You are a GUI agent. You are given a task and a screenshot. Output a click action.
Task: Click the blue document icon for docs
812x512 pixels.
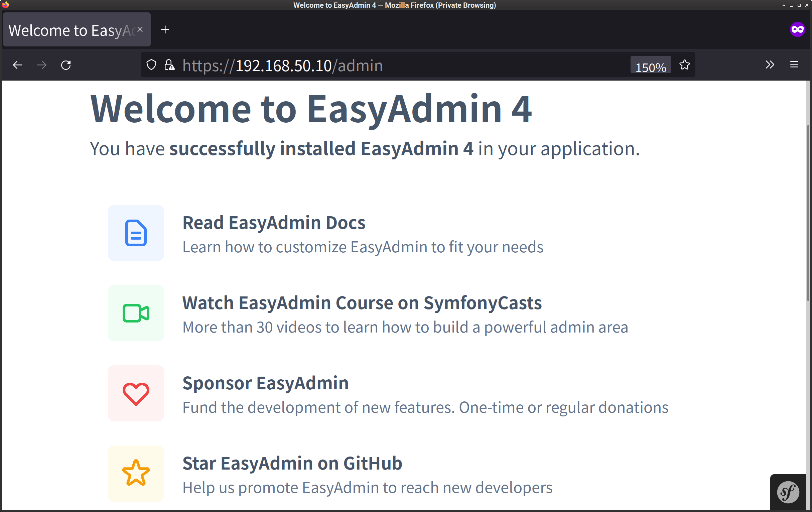[136, 233]
